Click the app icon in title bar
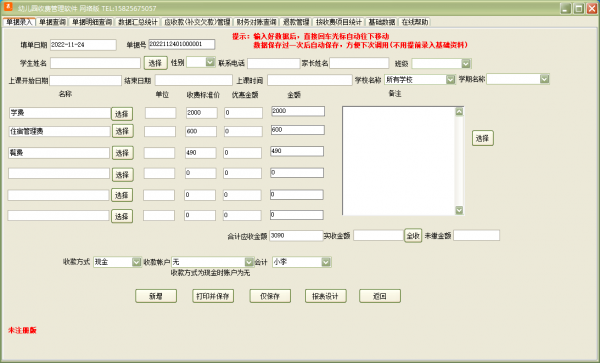600x363 pixels. click(x=8, y=7)
